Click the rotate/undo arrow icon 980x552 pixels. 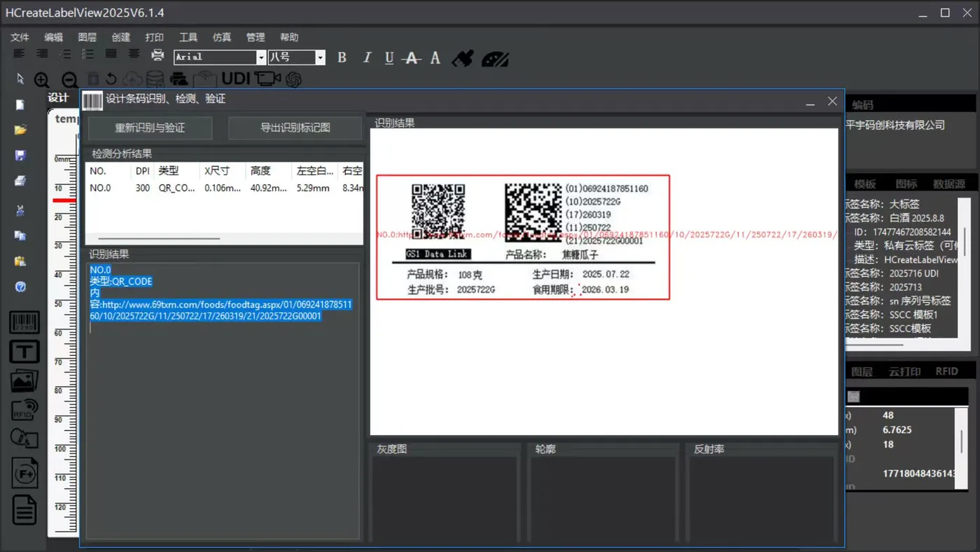[x=111, y=79]
